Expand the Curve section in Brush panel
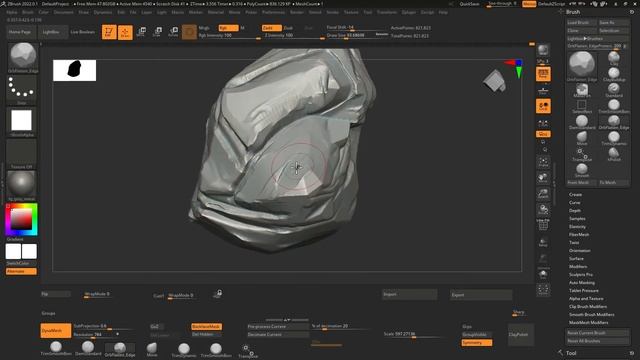 pos(575,202)
